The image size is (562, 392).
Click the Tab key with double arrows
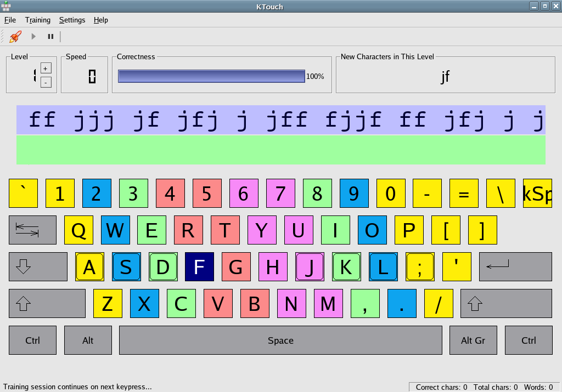[x=32, y=230]
